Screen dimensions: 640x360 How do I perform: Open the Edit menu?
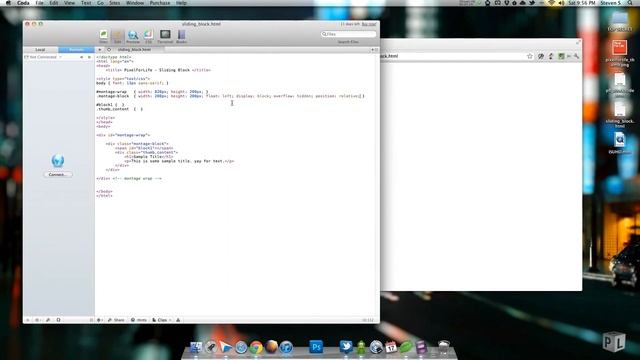[x=53, y=3]
